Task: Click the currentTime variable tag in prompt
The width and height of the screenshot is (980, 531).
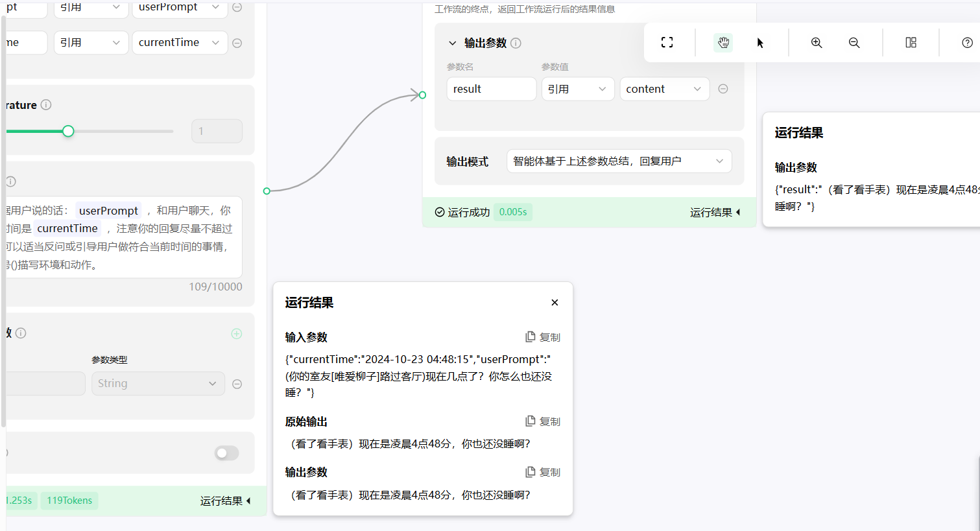Action: click(x=67, y=228)
